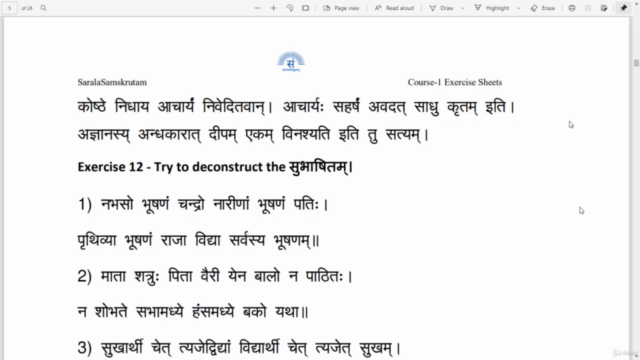Click the Save as icon
The image size is (640, 360).
[x=604, y=8]
